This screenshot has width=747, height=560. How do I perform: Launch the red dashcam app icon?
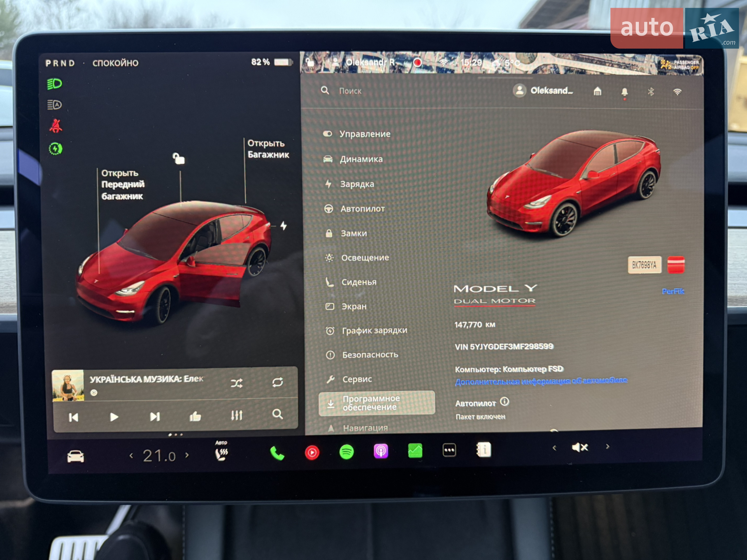click(x=312, y=452)
